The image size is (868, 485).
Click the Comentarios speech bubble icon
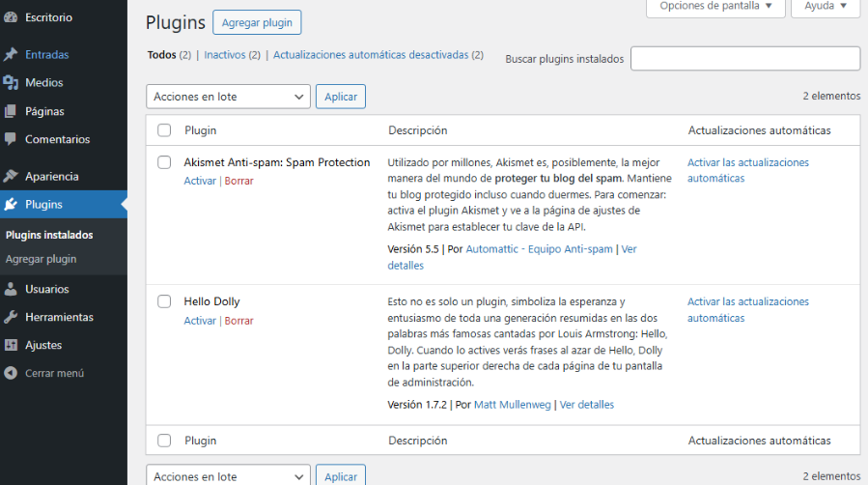(x=11, y=139)
